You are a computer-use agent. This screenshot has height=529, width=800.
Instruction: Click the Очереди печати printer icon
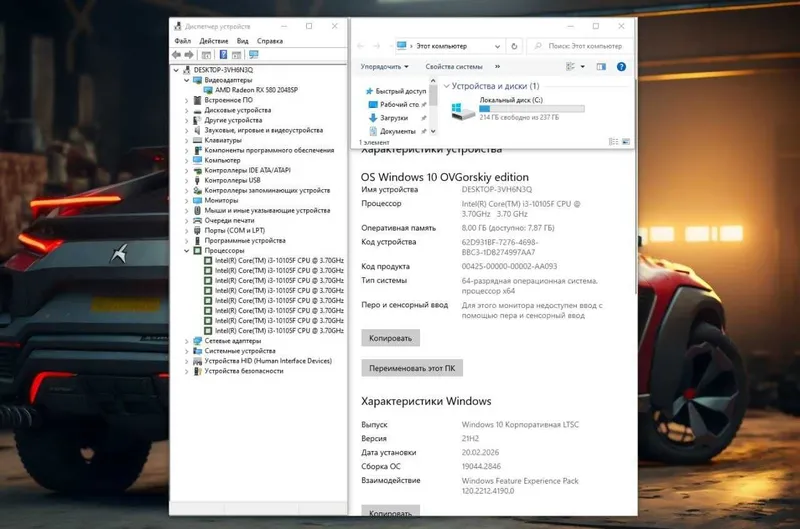[197, 220]
